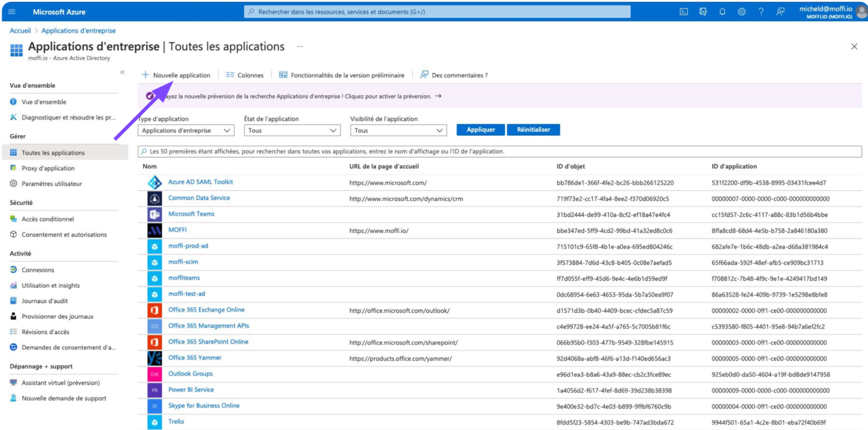Click the Nouvelle application button
This screenshot has height=430, width=868.
(176, 75)
